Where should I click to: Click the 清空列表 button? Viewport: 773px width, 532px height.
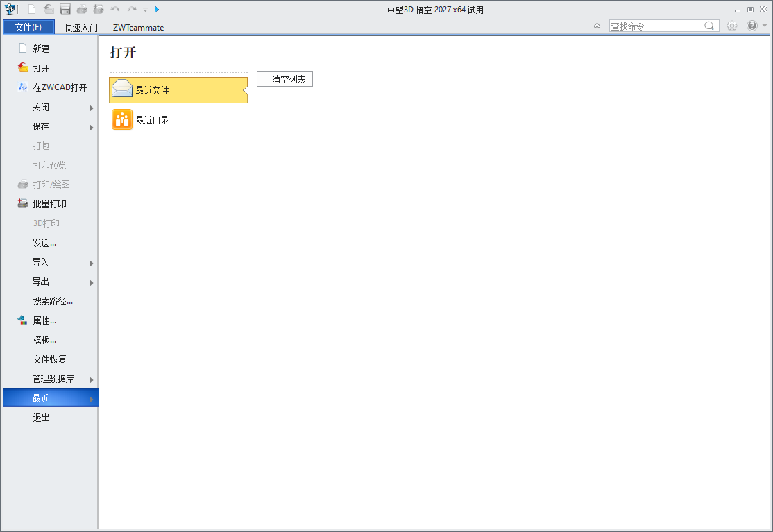tap(285, 79)
